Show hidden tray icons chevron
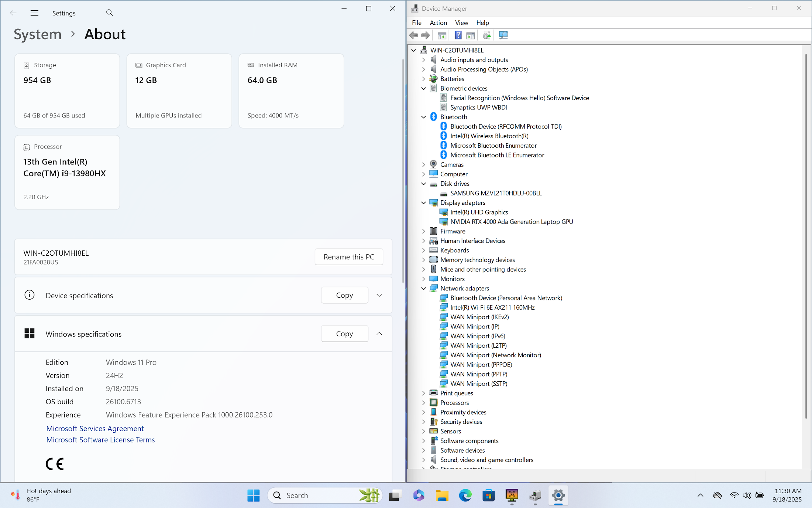Viewport: 812px width, 508px height. [700, 495]
